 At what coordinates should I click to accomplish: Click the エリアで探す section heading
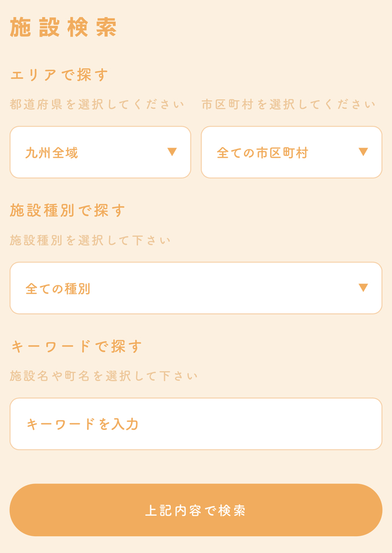(x=60, y=75)
